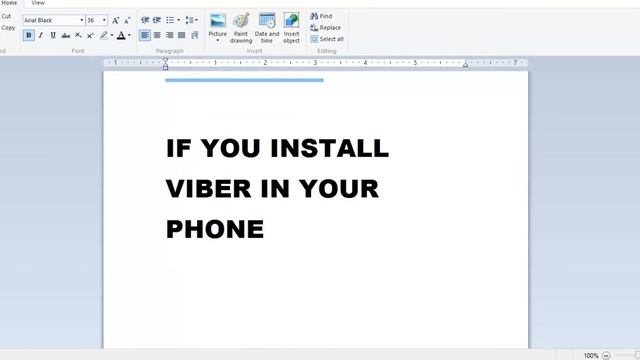
Task: Open the font size dropdown arrow
Action: click(x=104, y=20)
